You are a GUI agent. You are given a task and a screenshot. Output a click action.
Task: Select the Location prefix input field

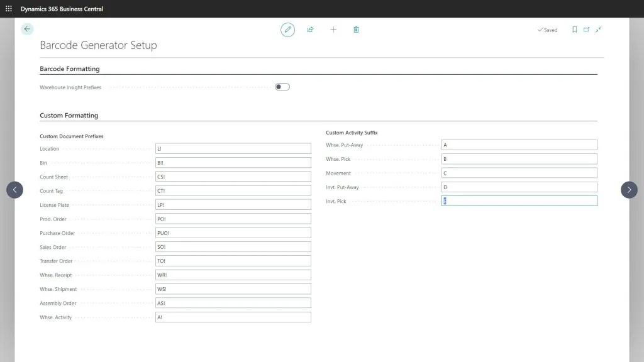tap(233, 148)
